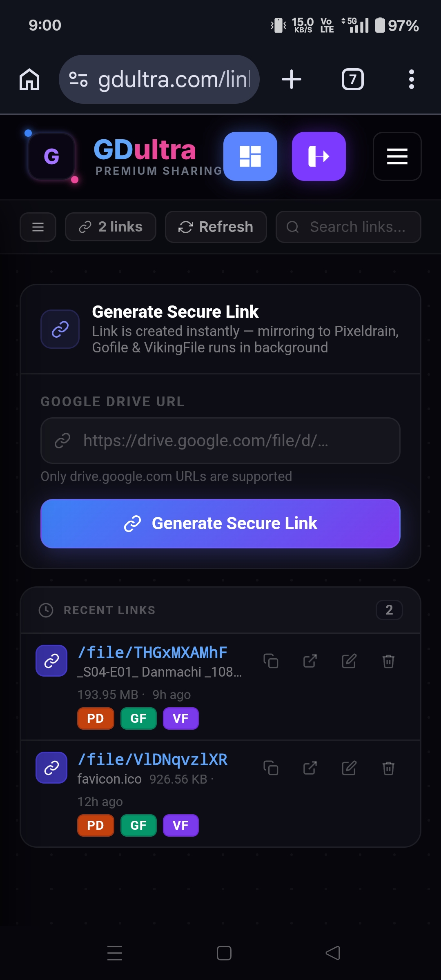Open the browser three-dot menu
This screenshot has height=980, width=441.
[412, 79]
